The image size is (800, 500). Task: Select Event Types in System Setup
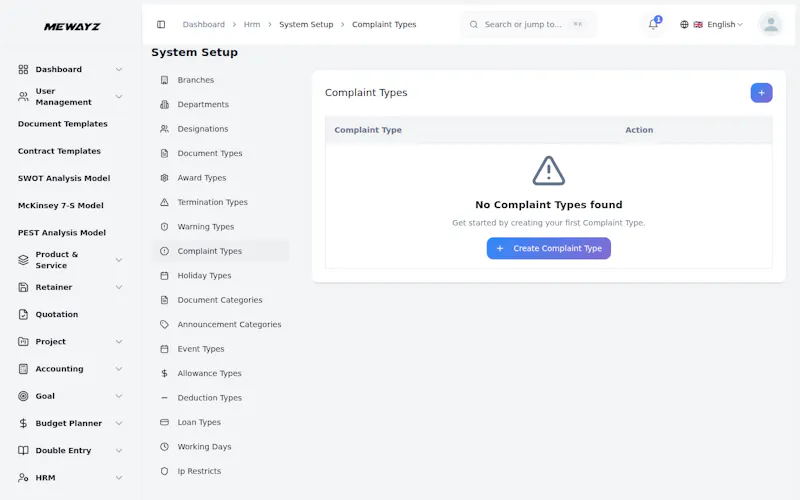click(x=201, y=349)
